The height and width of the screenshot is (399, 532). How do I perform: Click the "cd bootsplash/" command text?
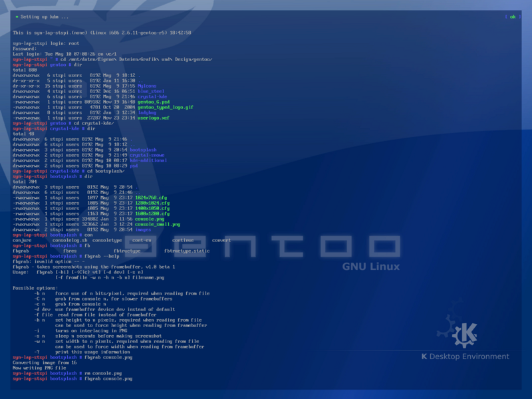[106, 171]
